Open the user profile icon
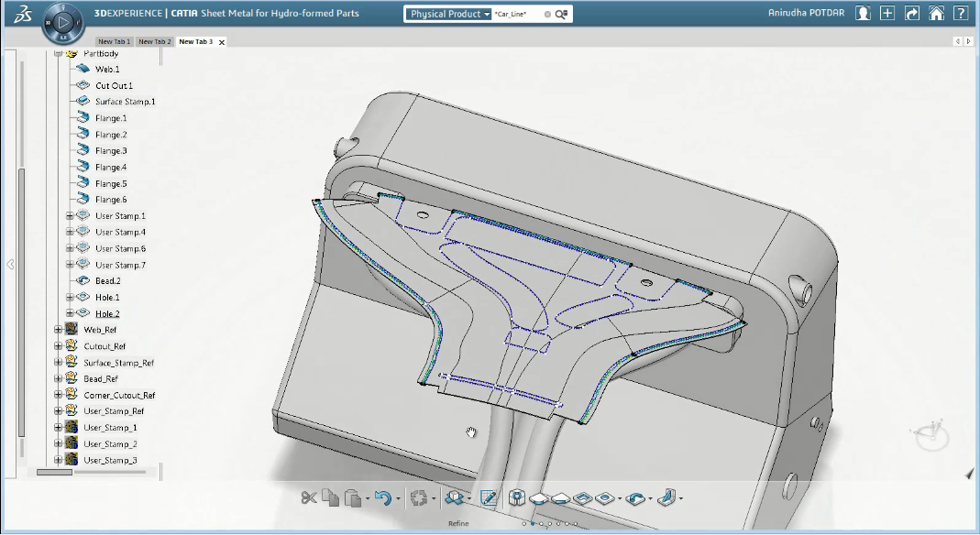This screenshot has height=535, width=980. click(863, 13)
